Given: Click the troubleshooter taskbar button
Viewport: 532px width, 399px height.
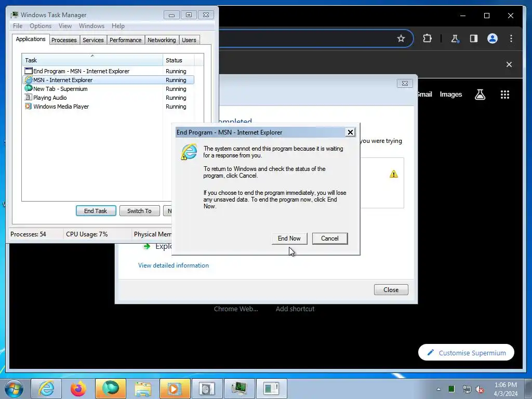Looking at the screenshot, I should click(x=271, y=389).
